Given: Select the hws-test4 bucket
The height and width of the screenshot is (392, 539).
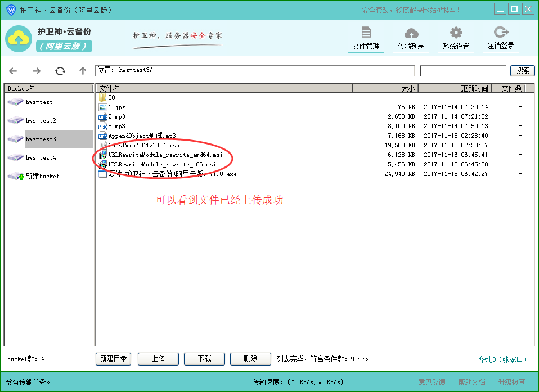Looking at the screenshot, I should [41, 157].
